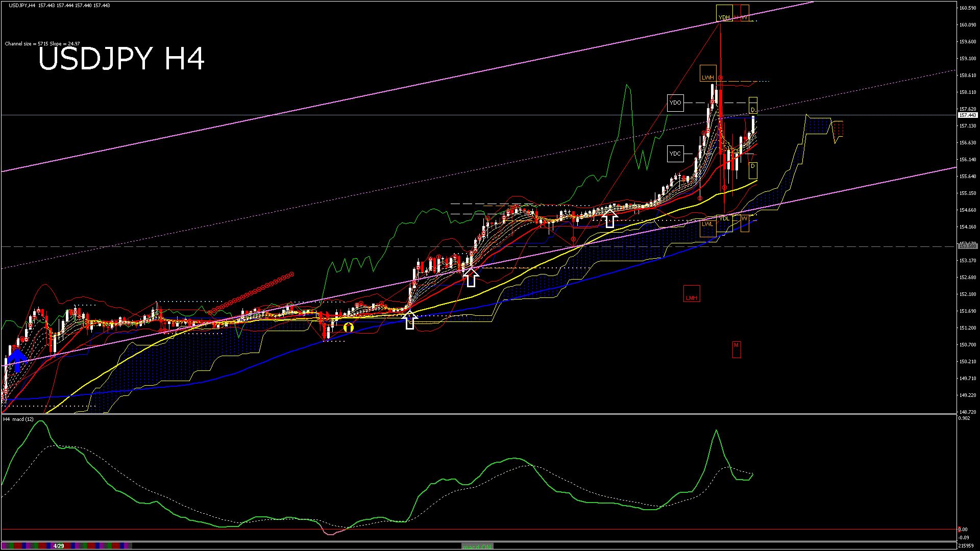The image size is (980, 551).
Task: Click the USDJPY,H4 quote header text
Action: [59, 6]
